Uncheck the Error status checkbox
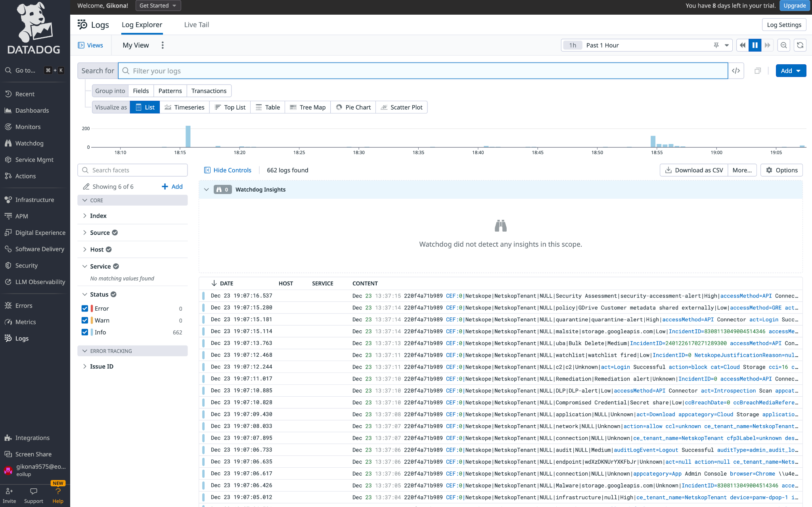Viewport: 812px width, 507px height. [85, 308]
